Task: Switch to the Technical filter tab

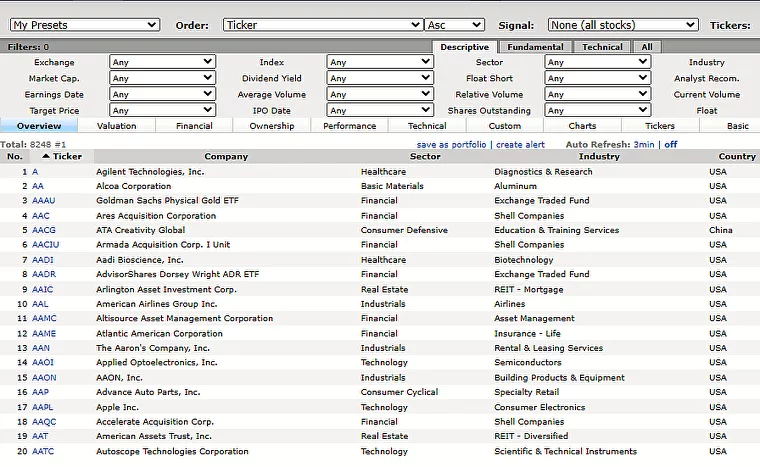Action: pos(602,47)
